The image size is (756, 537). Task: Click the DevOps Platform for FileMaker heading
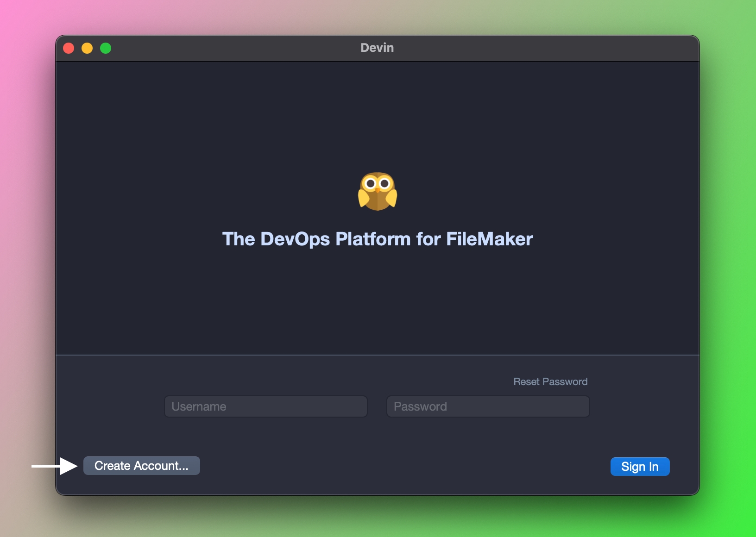click(378, 239)
